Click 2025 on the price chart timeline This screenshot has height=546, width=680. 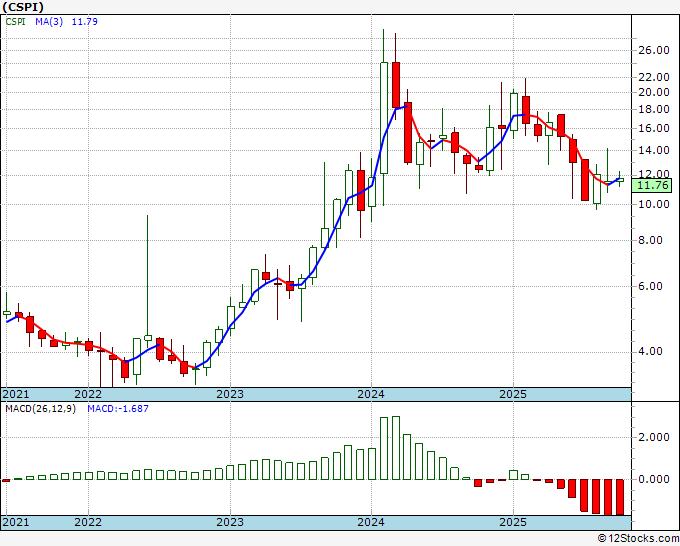click(x=513, y=394)
